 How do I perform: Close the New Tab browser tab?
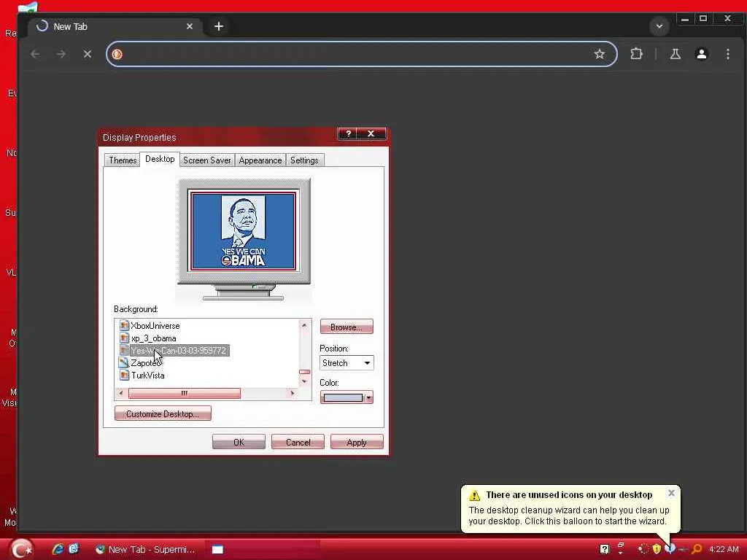pyautogui.click(x=190, y=26)
